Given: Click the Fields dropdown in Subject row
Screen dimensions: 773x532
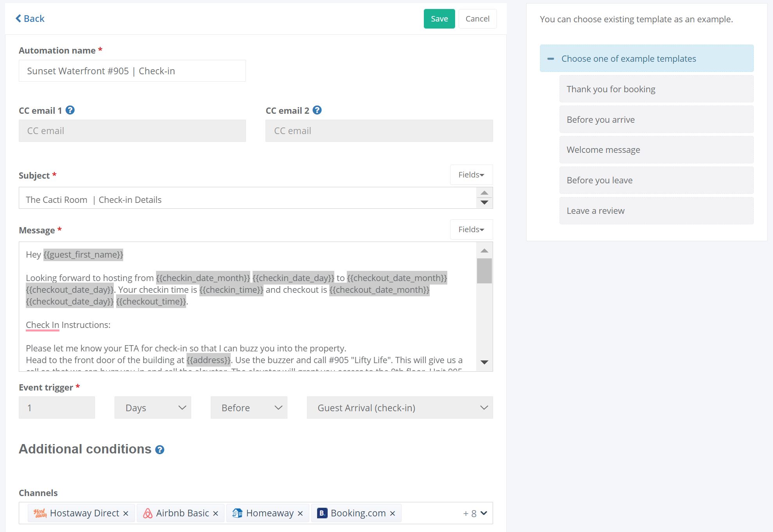Looking at the screenshot, I should pos(470,174).
